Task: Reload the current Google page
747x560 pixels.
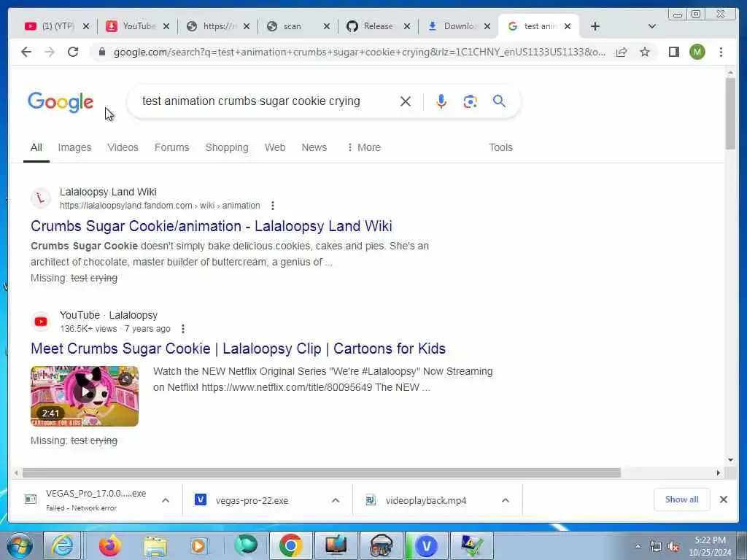Action: click(73, 52)
